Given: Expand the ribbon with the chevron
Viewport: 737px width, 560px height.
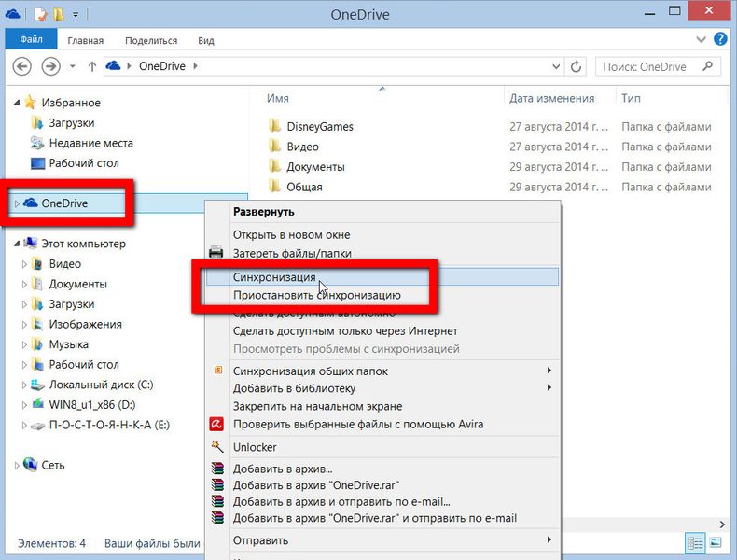Looking at the screenshot, I should pyautogui.click(x=701, y=39).
